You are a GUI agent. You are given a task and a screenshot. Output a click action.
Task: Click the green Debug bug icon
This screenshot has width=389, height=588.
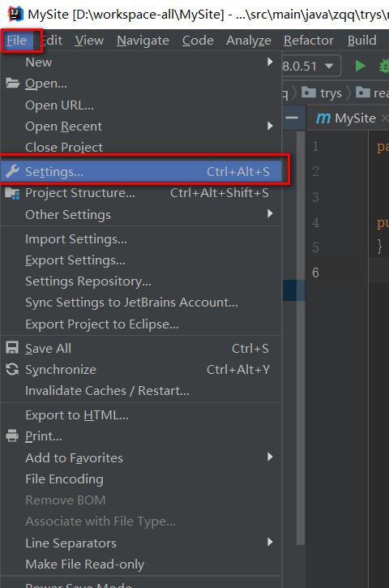(384, 66)
